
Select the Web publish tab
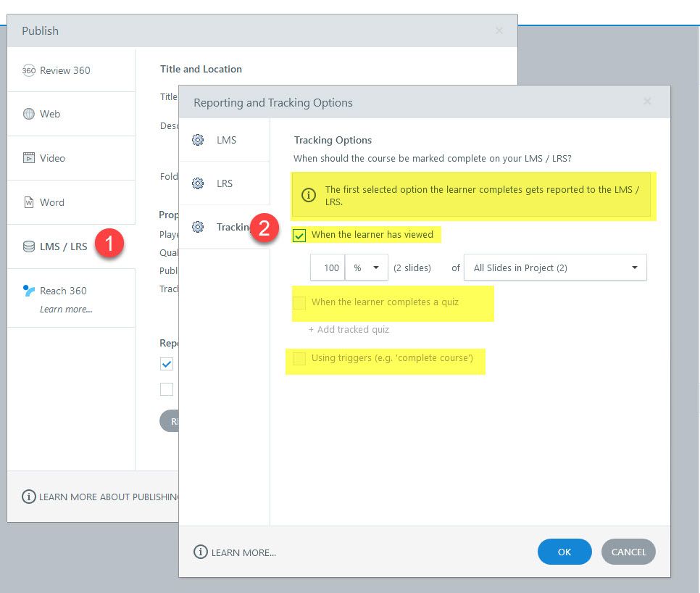click(71, 114)
